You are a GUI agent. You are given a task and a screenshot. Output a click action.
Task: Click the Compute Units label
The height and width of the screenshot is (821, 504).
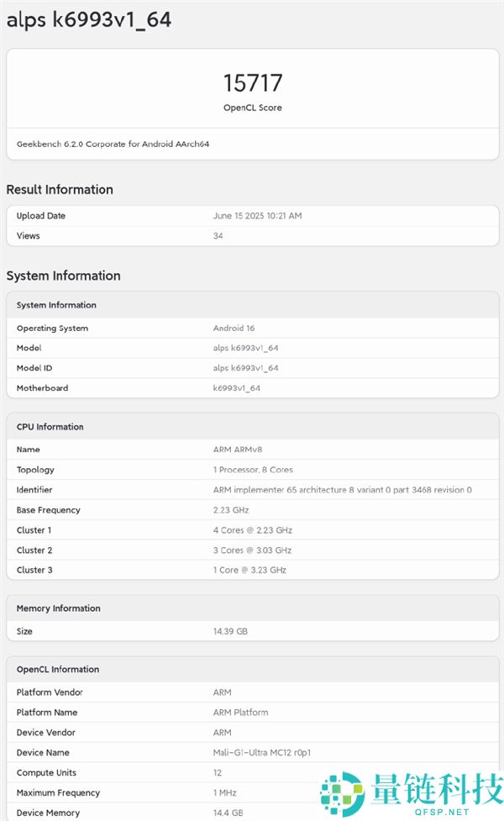(x=46, y=773)
